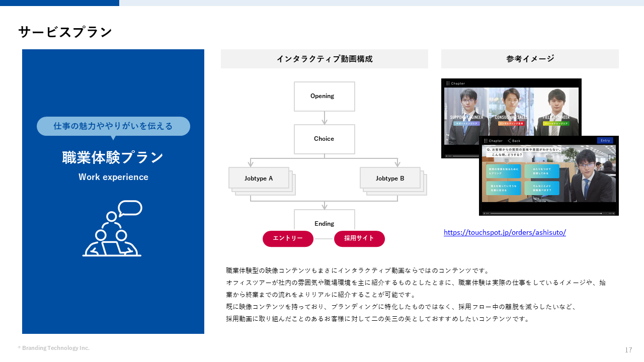Click the arrow between Opening and Choice
Screen dimensions: 644x362
[x=325, y=118]
